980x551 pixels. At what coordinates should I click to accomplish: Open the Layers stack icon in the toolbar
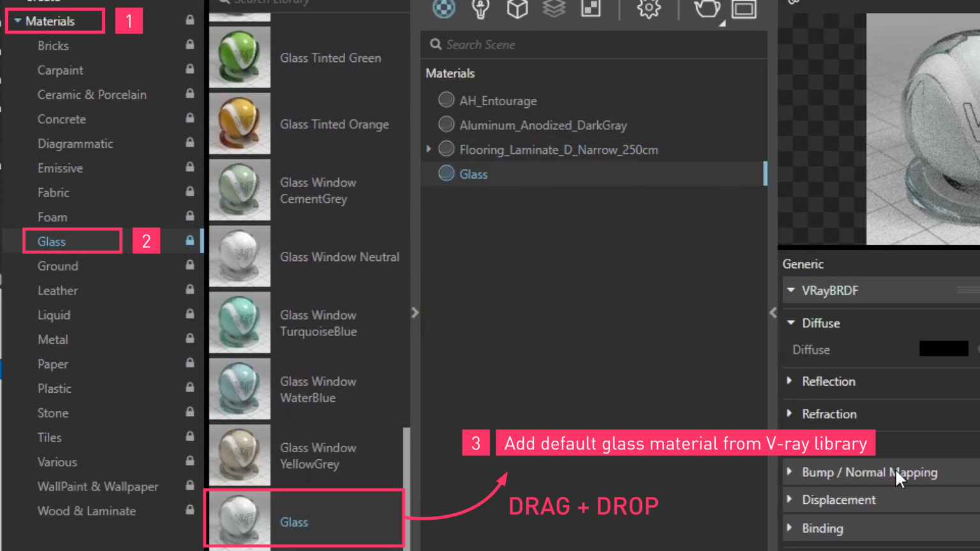click(x=554, y=10)
